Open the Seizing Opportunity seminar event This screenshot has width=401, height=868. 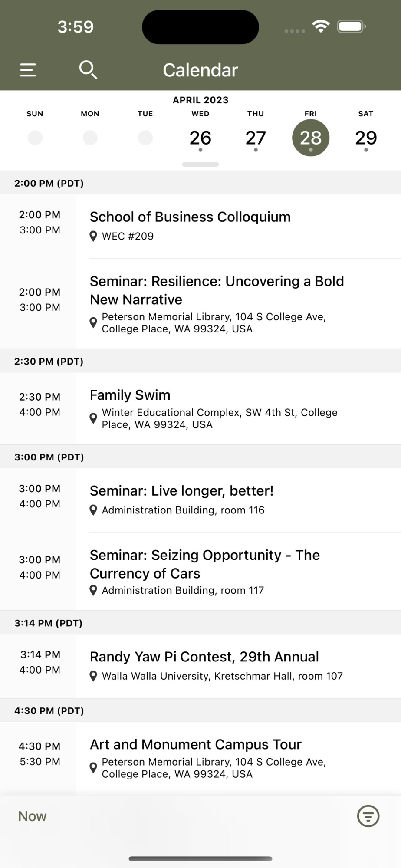[204, 564]
